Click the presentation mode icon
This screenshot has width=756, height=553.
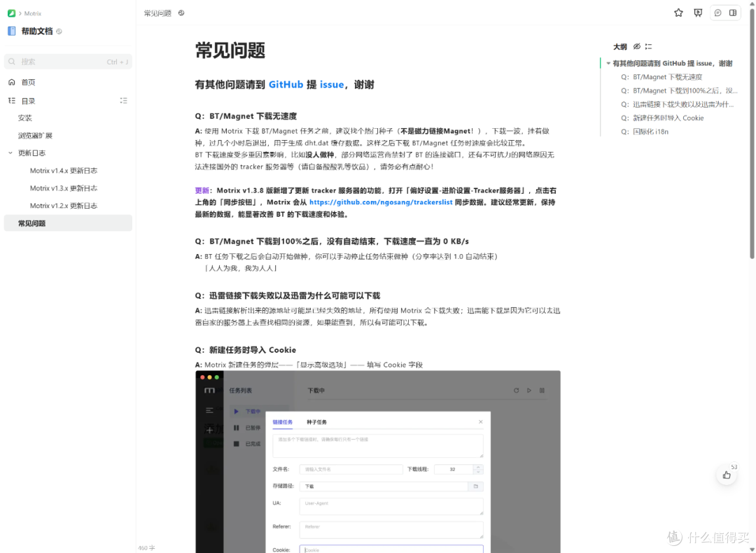click(698, 13)
